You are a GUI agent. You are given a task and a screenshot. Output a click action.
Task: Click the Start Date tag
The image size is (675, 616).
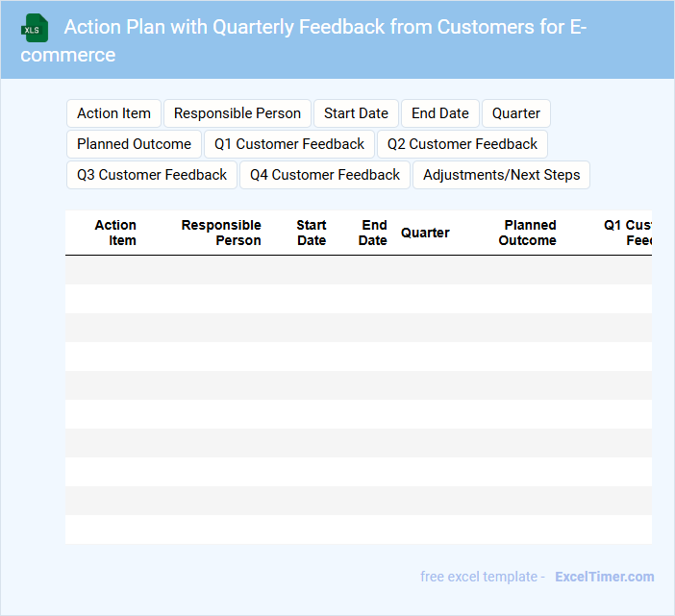pos(356,113)
